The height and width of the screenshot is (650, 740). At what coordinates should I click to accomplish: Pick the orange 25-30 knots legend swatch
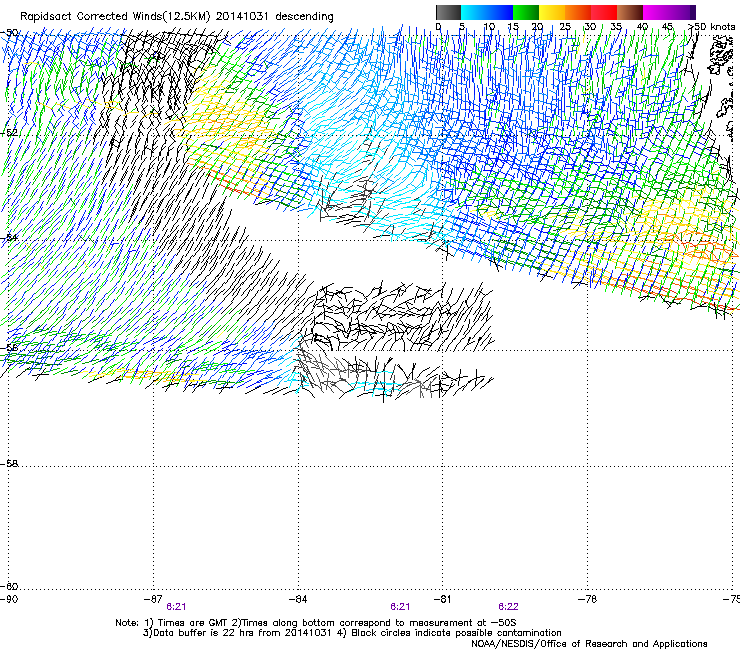tap(578, 12)
